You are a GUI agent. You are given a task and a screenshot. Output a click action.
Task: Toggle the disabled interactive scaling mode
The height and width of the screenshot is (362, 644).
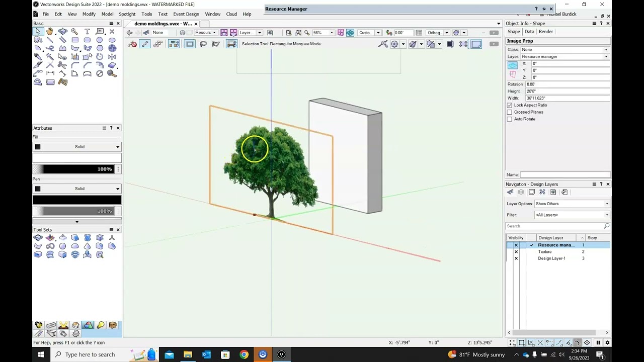pyautogui.click(x=132, y=44)
